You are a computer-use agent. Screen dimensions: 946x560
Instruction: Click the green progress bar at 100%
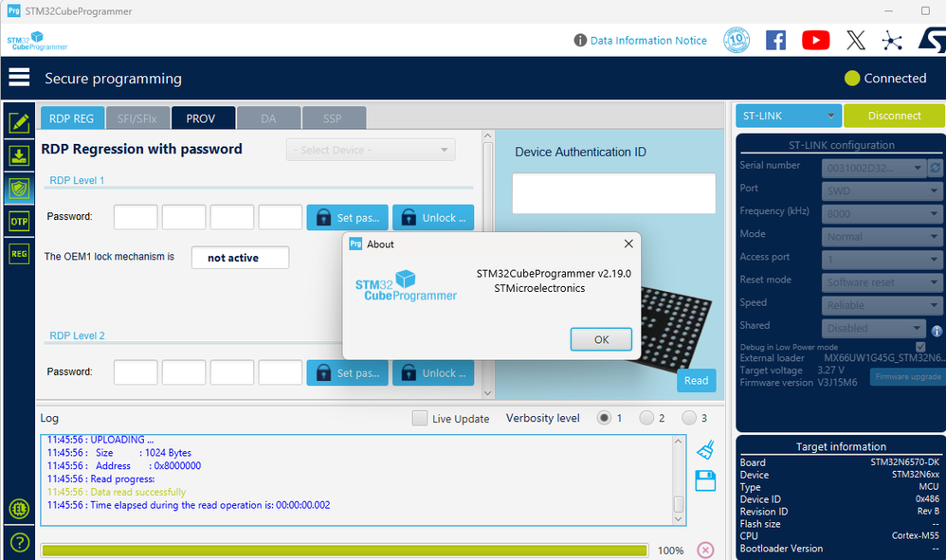[x=344, y=551]
